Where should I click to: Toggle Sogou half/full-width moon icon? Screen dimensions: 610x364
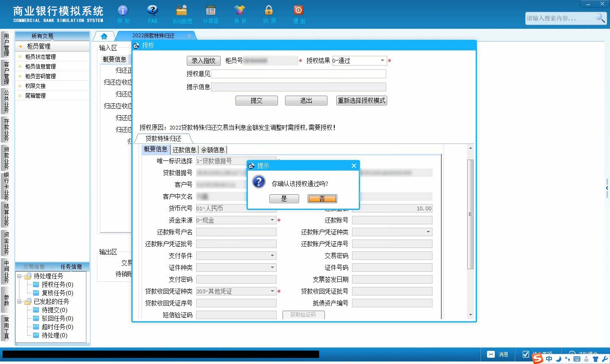[x=558, y=359]
